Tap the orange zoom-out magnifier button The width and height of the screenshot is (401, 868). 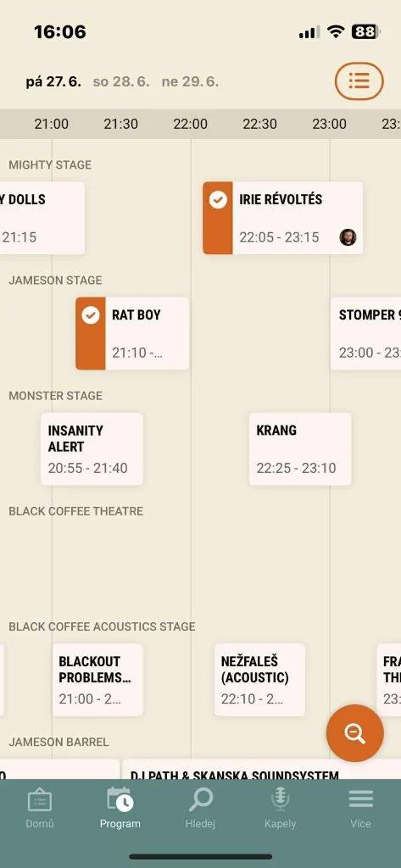(355, 733)
